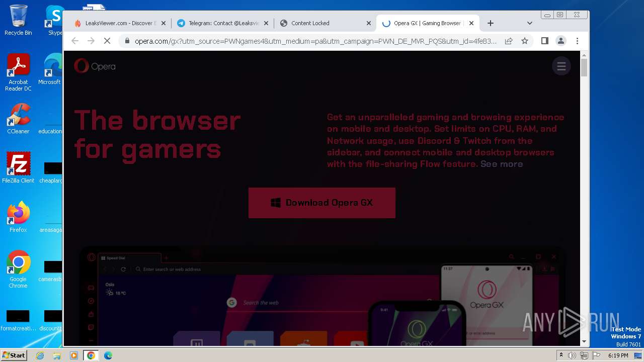Viewport: 644px width, 362px height.
Task: View site information padlock icon
Action: coord(127,41)
